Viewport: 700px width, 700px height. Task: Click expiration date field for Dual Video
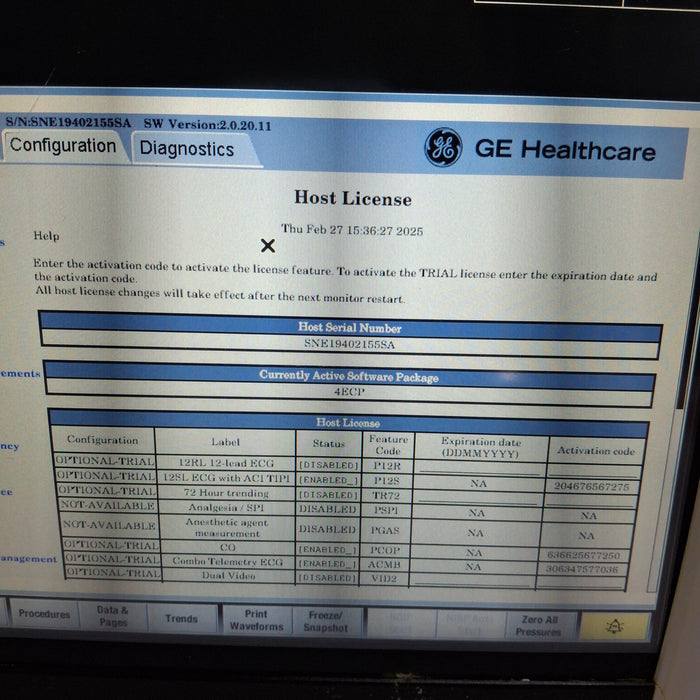pos(471,580)
